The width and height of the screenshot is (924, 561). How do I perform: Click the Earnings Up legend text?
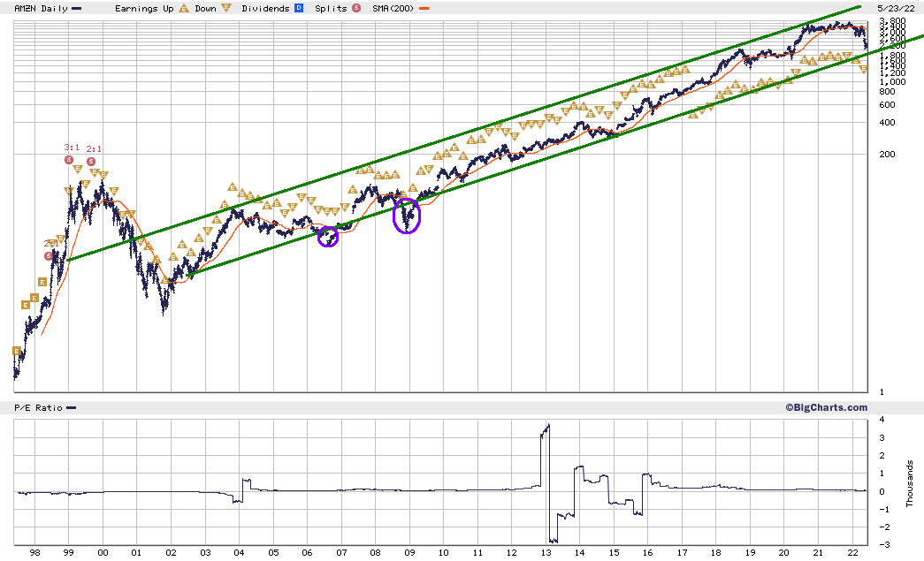pos(144,9)
